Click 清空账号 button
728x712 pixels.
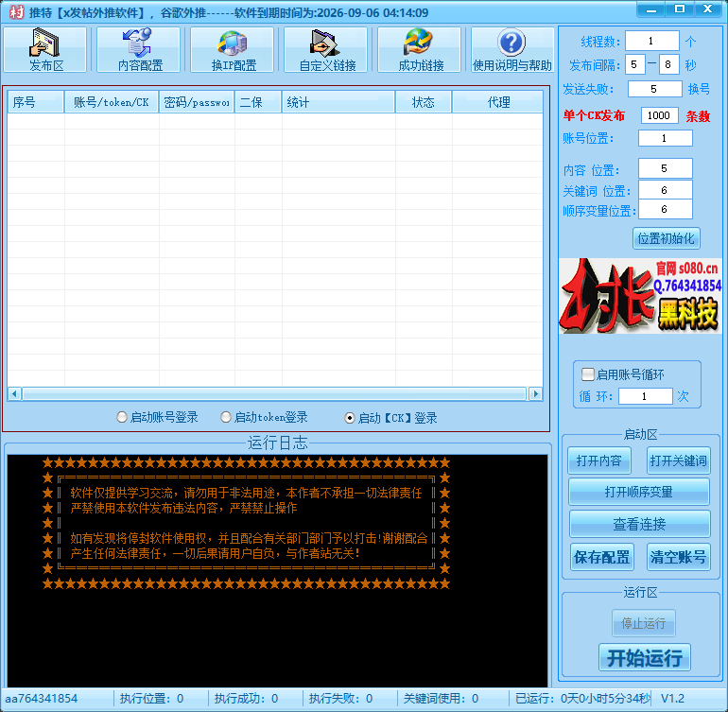click(678, 556)
